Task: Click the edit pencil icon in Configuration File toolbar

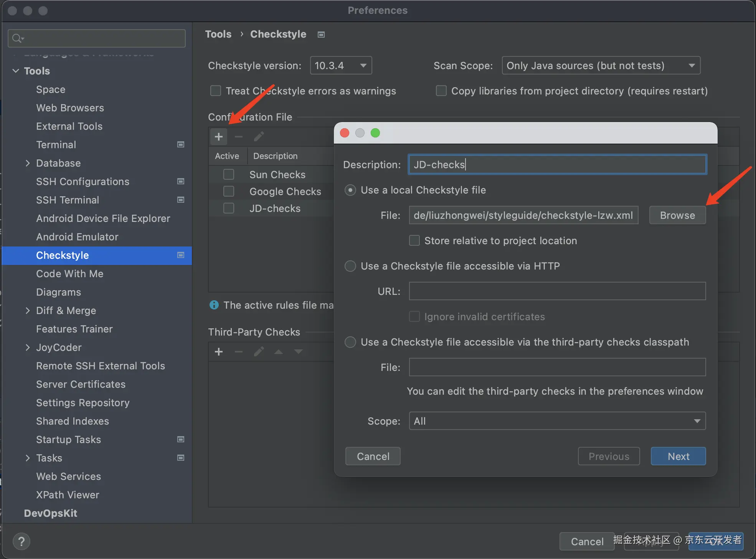Action: 259,137
